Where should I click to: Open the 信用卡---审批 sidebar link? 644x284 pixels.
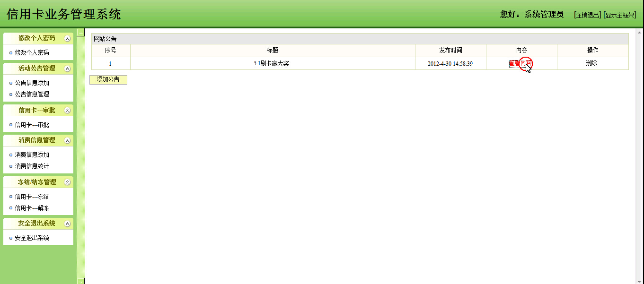point(32,125)
